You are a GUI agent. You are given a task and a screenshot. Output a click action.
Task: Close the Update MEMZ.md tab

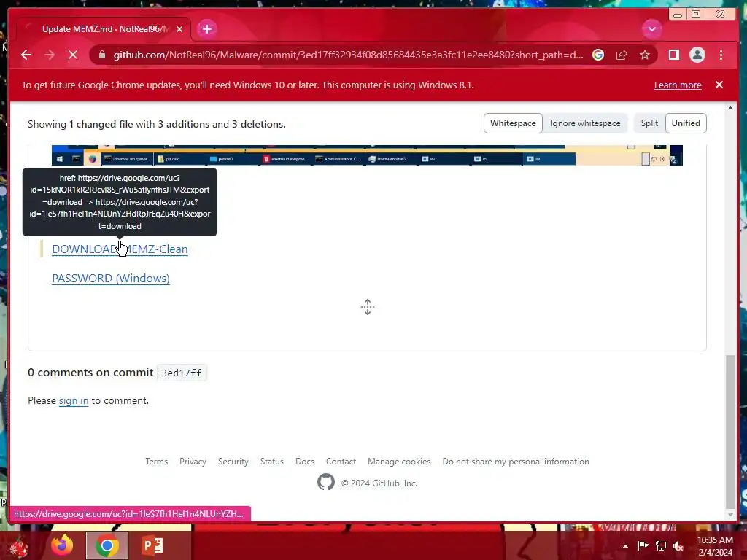179,29
